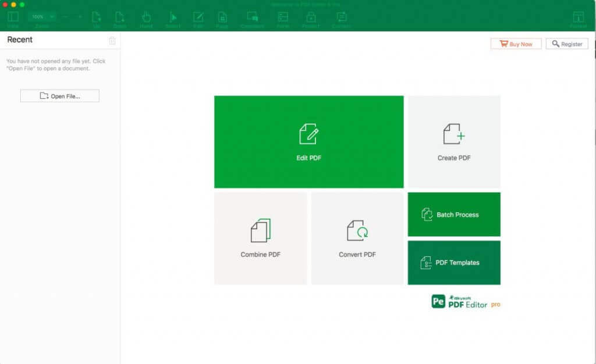Maximize window with green button
Viewport: 596px width, 364px height.
pos(22,5)
